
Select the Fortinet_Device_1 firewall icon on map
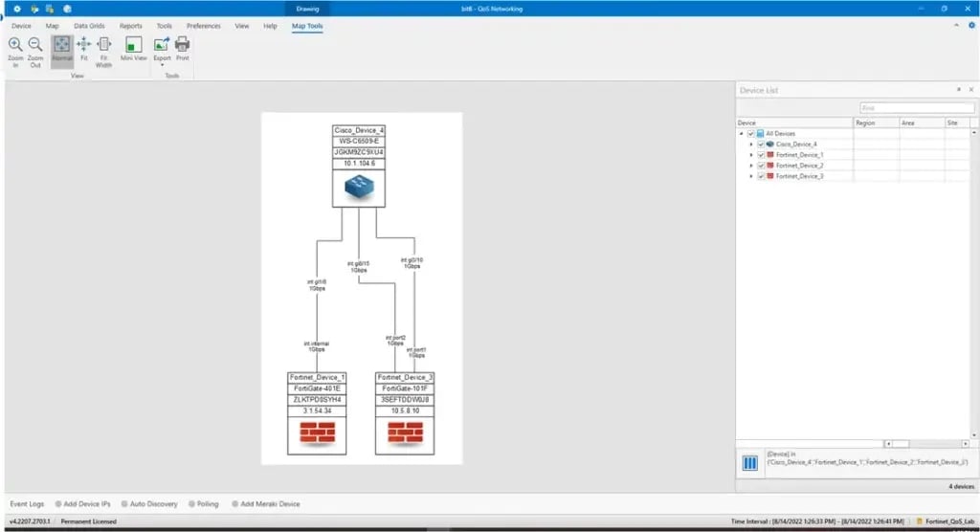(317, 432)
